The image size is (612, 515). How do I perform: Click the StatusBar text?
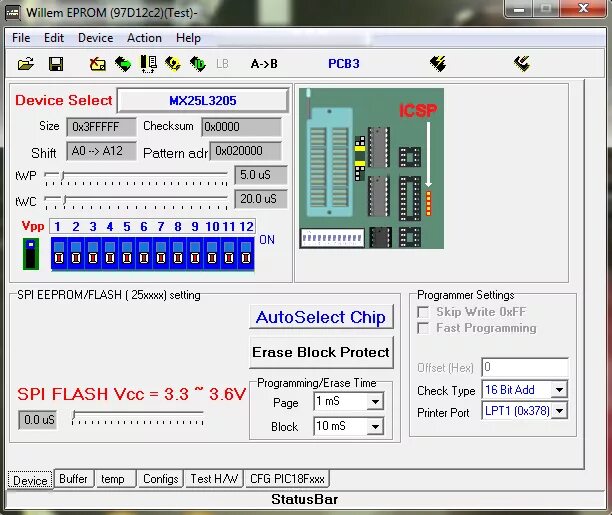click(304, 499)
